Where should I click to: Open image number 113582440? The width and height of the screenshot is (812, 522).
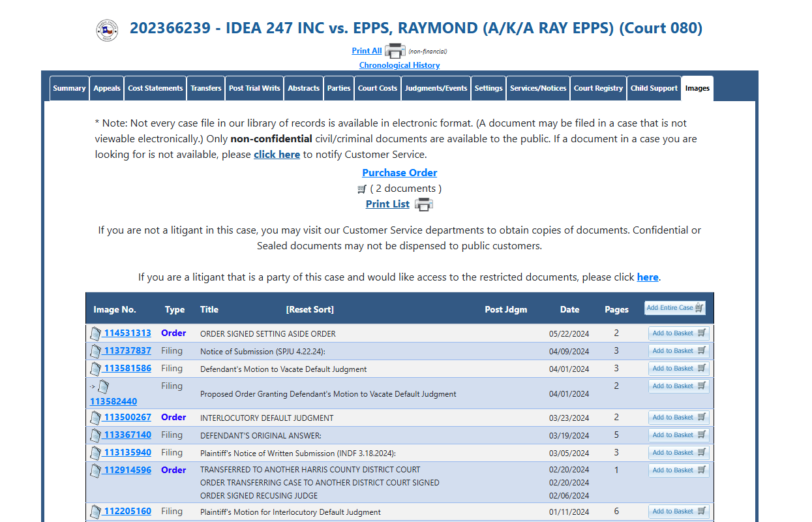pos(113,402)
